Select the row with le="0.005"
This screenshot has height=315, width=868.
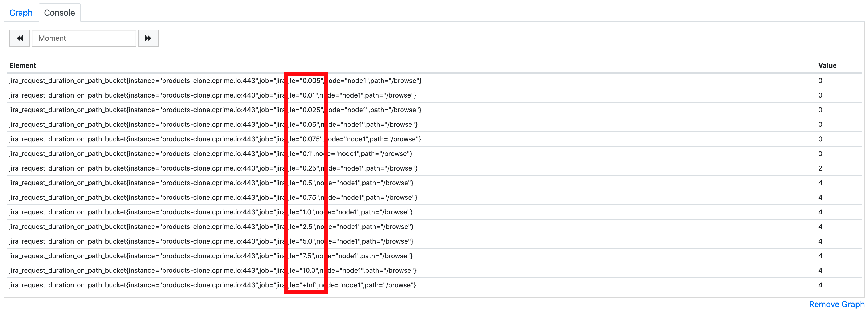(434, 80)
